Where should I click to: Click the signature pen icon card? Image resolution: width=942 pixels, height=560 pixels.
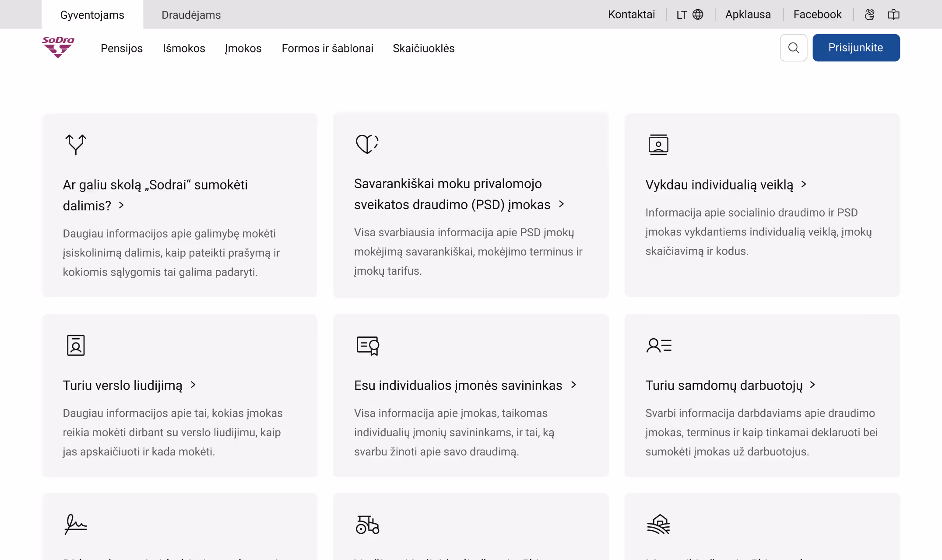(x=76, y=524)
